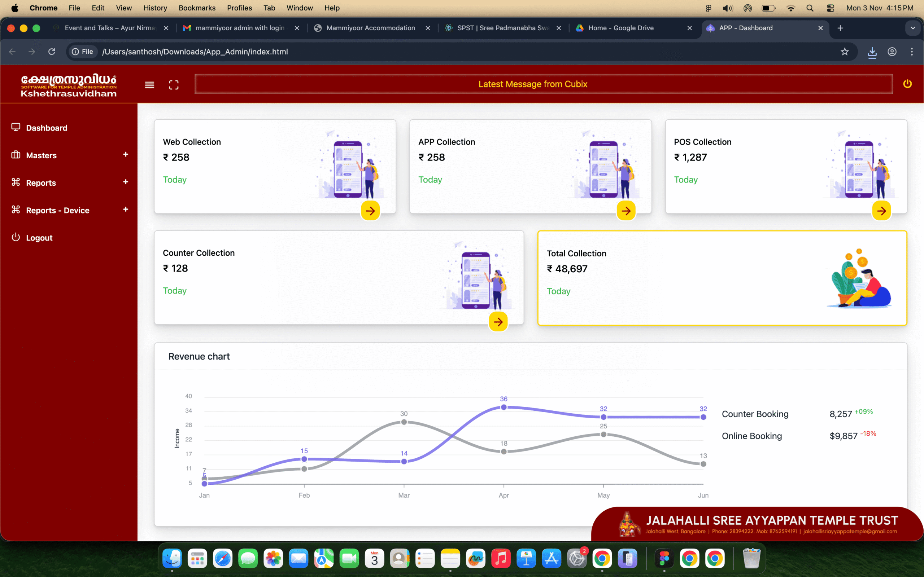Click the yellow power icon at top right

click(907, 84)
